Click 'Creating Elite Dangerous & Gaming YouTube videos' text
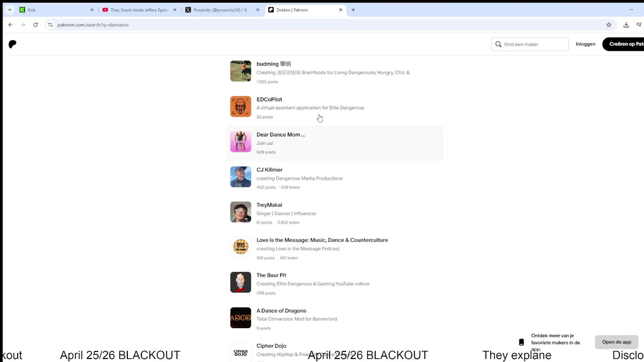The width and height of the screenshot is (644, 362). tap(313, 284)
